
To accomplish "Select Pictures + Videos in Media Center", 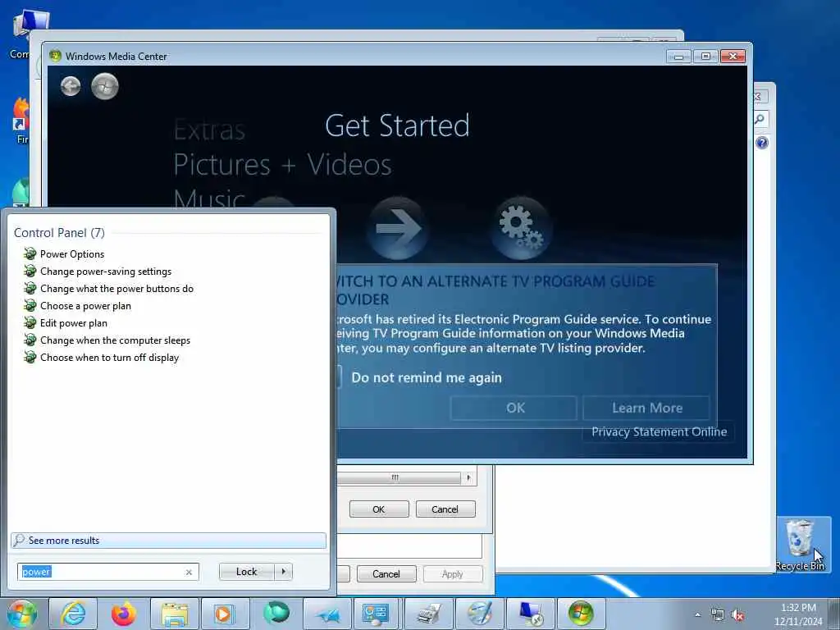I will click(282, 164).
